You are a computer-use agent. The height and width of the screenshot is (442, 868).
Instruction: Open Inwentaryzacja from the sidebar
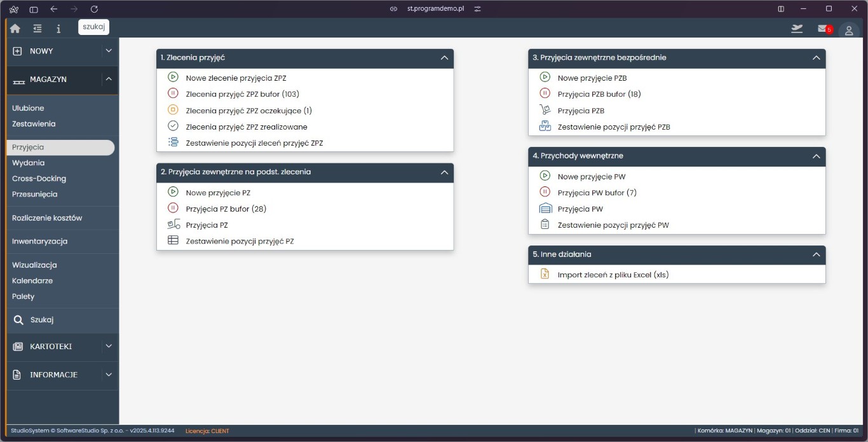pos(39,242)
